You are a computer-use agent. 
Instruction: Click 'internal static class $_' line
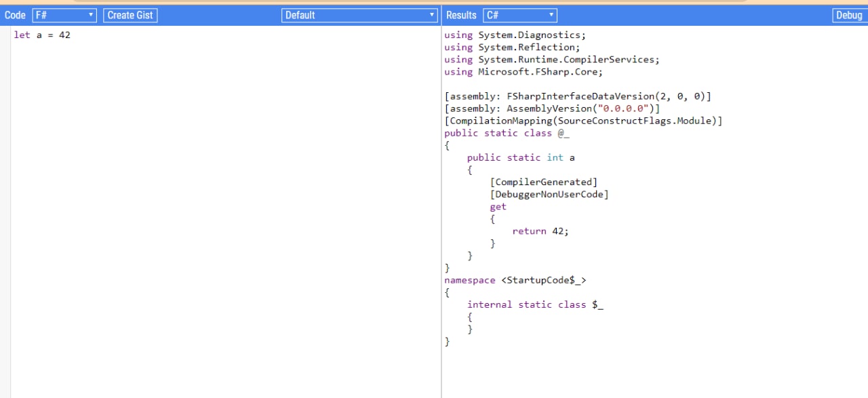pos(535,304)
